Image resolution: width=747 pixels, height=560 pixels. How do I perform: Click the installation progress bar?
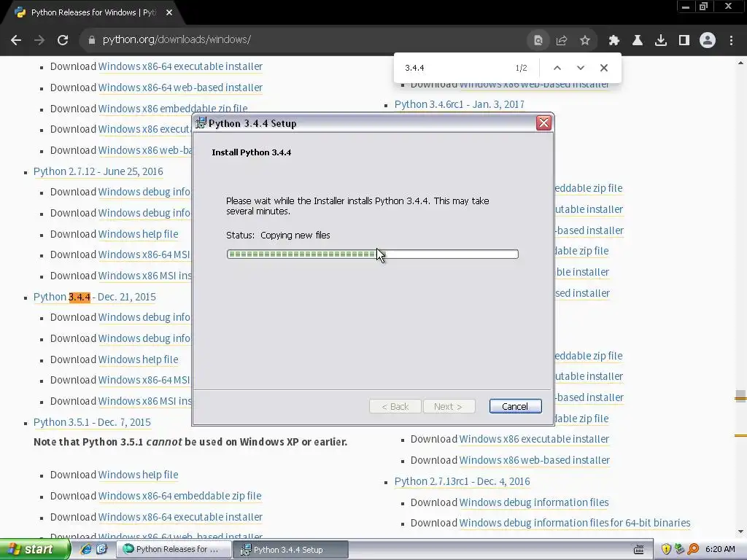pos(373,254)
